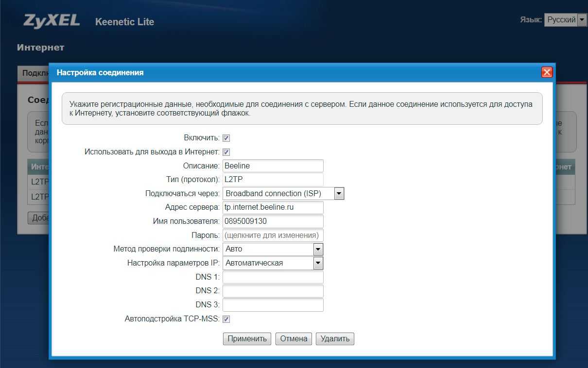Click the Интернет page heading
588x368 pixels.
(x=41, y=48)
